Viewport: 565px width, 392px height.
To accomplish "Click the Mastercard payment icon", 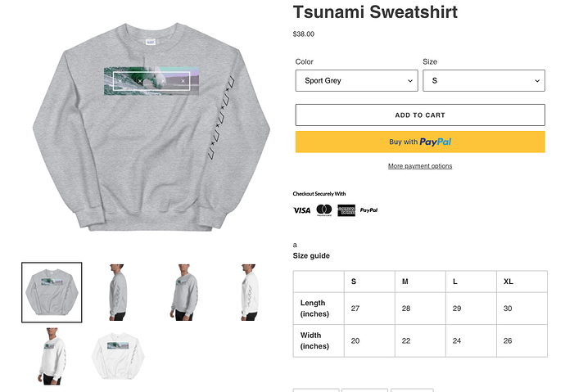I will [x=324, y=210].
